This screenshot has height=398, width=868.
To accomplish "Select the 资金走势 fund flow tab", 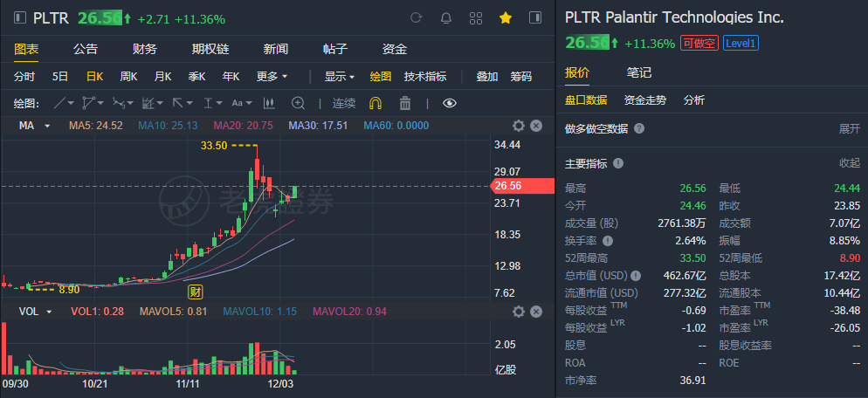I will (645, 100).
